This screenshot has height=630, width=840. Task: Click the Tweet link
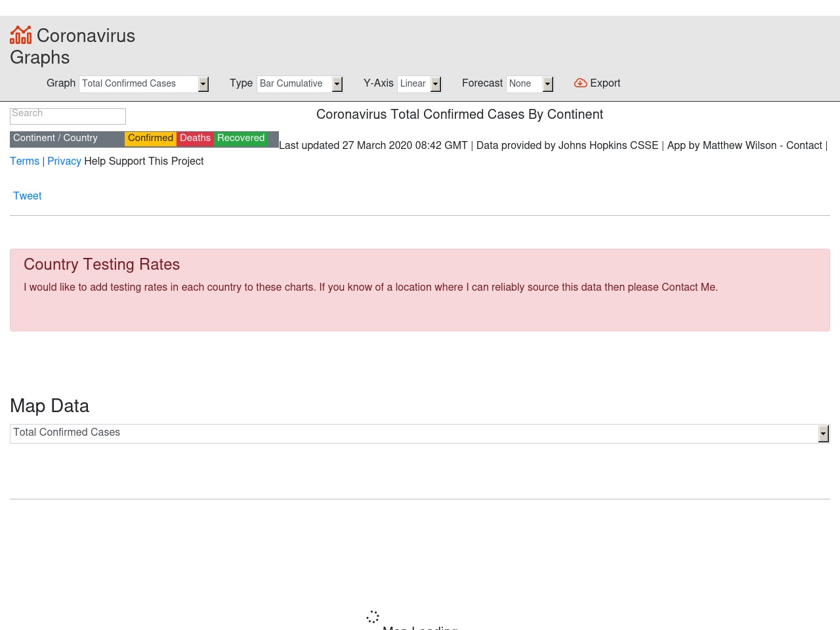point(28,196)
